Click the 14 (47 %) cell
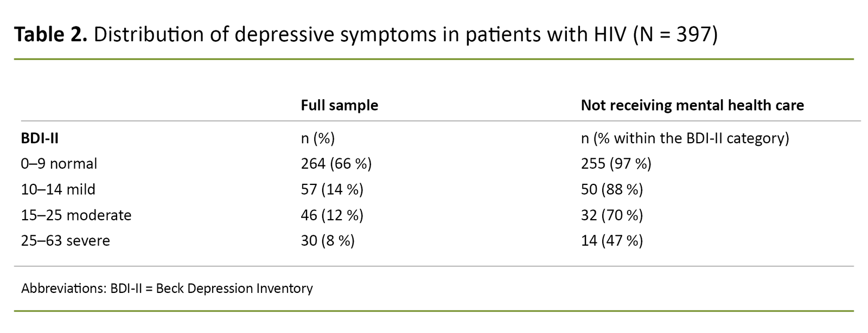Image resolution: width=868 pixels, height=333 pixels. point(612,241)
